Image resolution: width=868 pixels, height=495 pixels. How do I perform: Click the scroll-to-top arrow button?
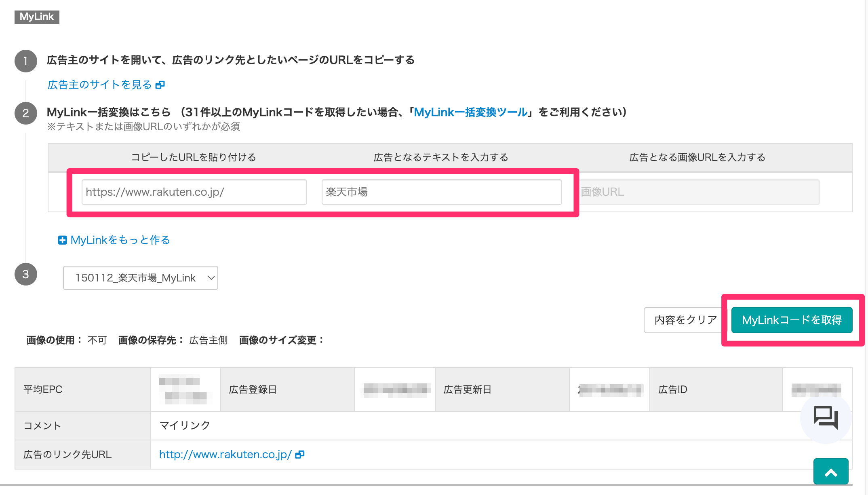[831, 472]
